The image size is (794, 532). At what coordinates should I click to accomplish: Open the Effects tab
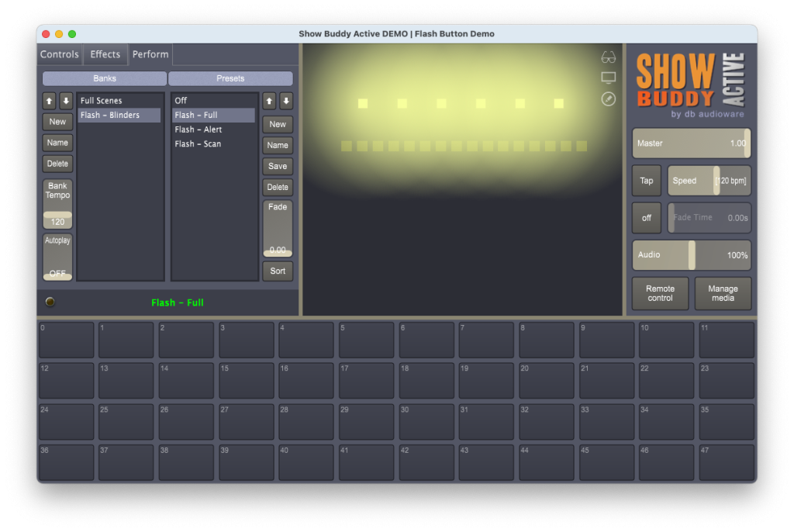105,54
